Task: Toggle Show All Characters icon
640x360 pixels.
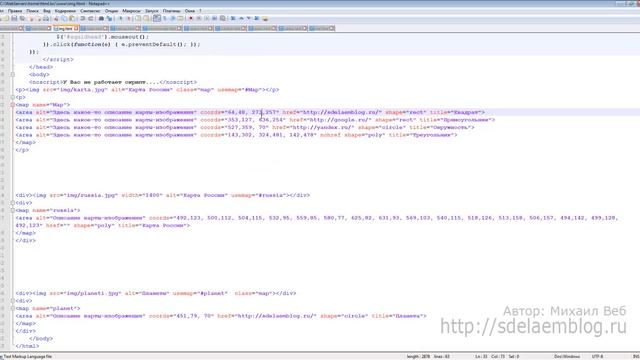Action: [x=165, y=18]
